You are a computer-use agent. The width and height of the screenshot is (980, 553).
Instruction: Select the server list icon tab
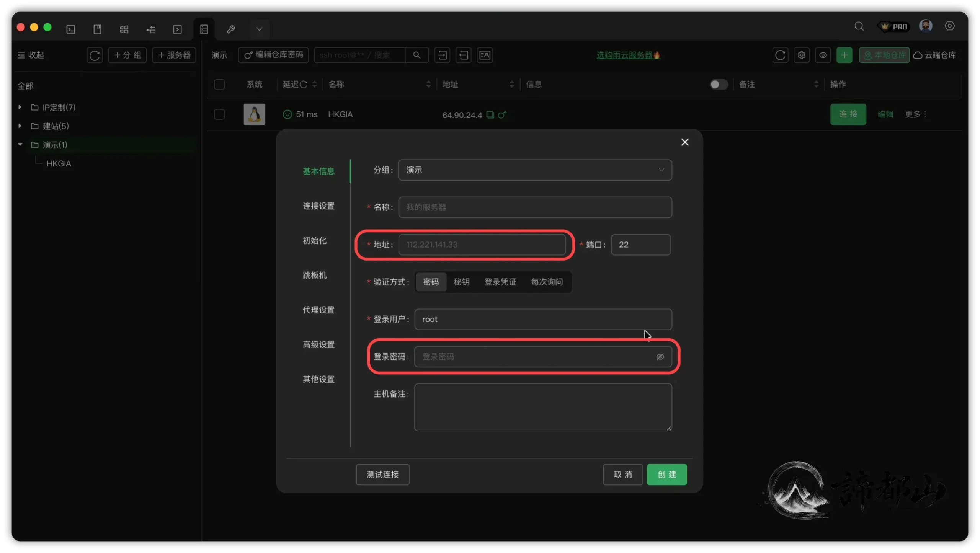[204, 29]
